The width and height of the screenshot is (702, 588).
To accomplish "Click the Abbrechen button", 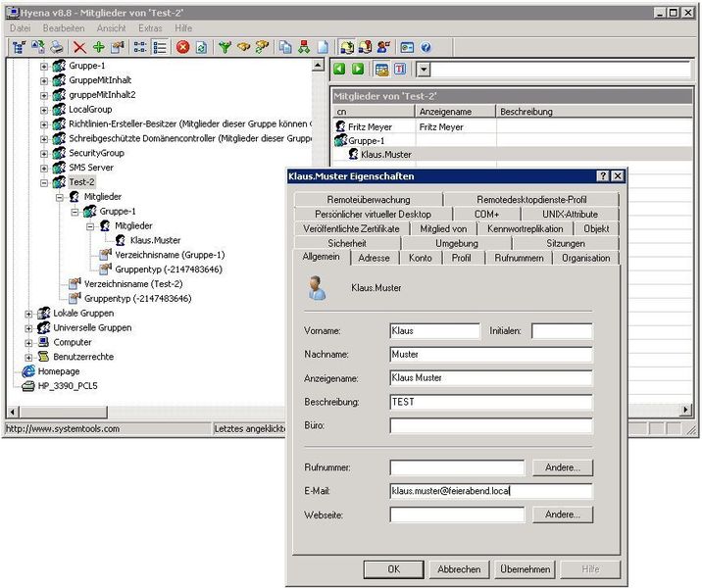I will pos(459,569).
